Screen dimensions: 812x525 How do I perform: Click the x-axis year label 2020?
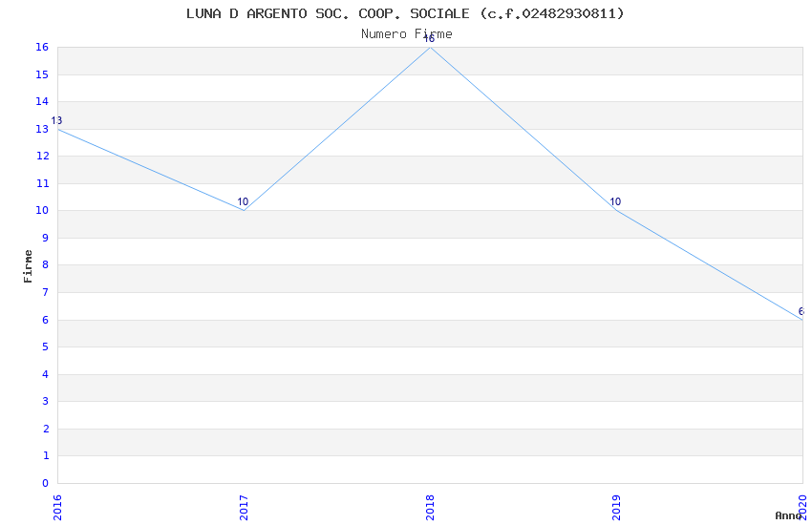pos(802,508)
